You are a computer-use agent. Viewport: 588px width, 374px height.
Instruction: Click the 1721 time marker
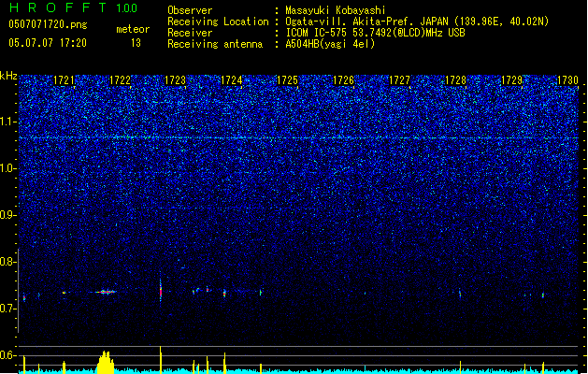[x=64, y=80]
